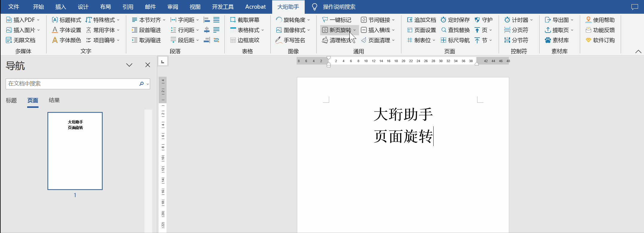The height and width of the screenshot is (233, 644).
Task: Select page 1 thumbnail in navigation
Action: point(75,151)
